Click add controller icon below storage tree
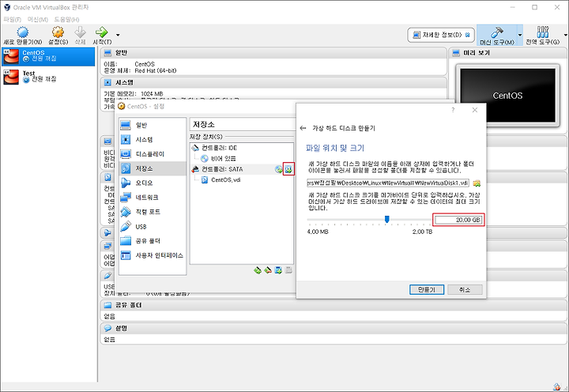Viewport: 569px width, 392px height. click(258, 270)
